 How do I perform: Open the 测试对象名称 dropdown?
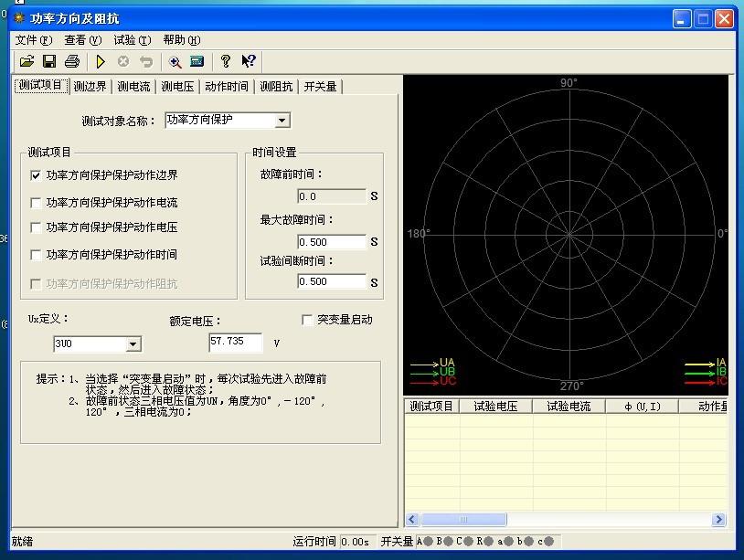click(x=282, y=120)
